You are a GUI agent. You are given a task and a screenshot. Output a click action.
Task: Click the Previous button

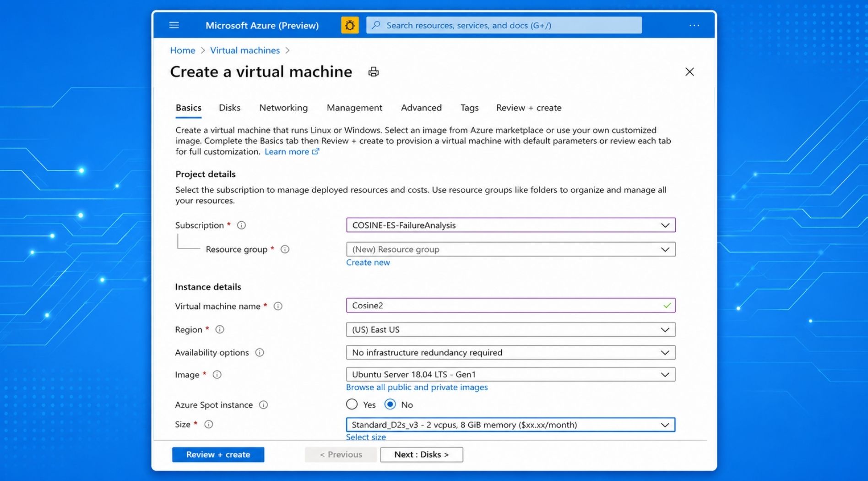coord(341,454)
